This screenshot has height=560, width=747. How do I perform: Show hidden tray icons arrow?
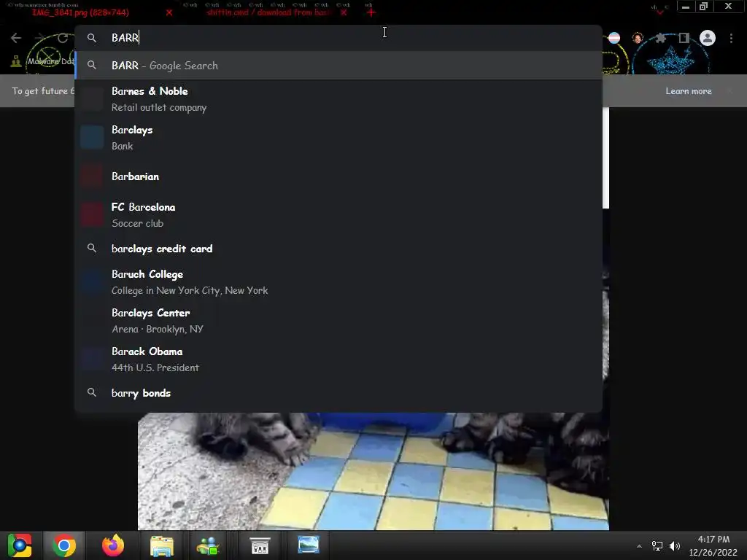coord(639,546)
